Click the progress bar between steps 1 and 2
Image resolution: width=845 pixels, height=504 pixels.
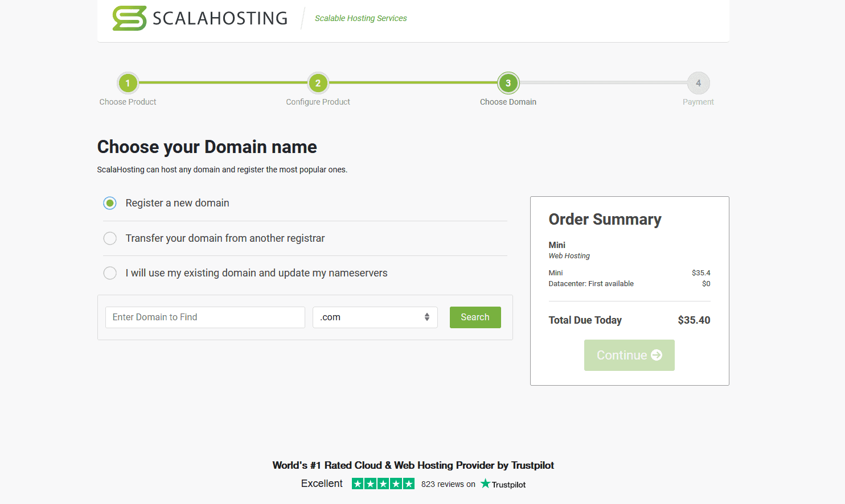click(x=223, y=83)
